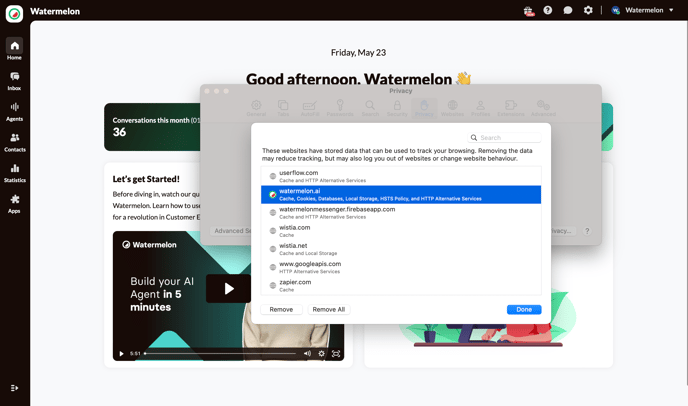Open the Contacts section in the sidebar
This screenshot has width=688, height=406.
point(14,143)
